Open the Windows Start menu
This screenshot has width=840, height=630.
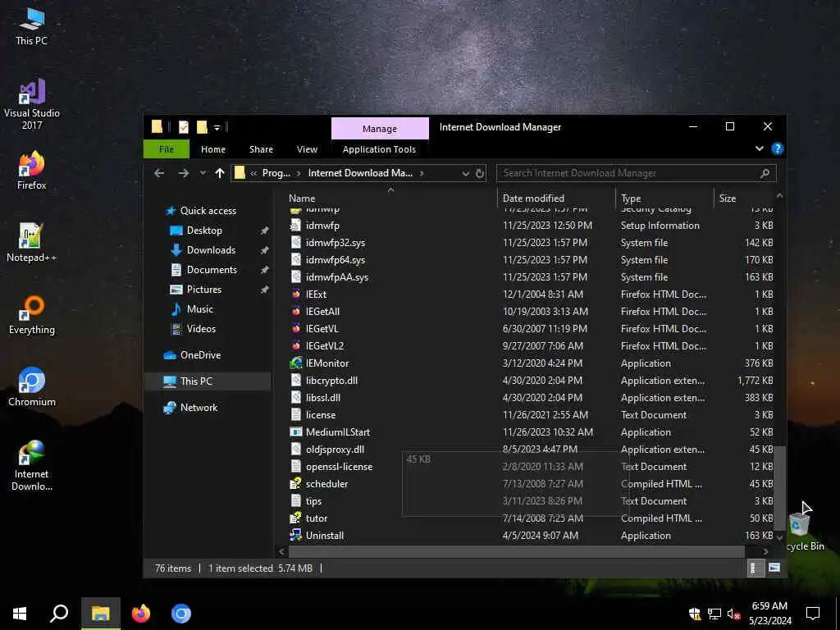[x=20, y=614]
